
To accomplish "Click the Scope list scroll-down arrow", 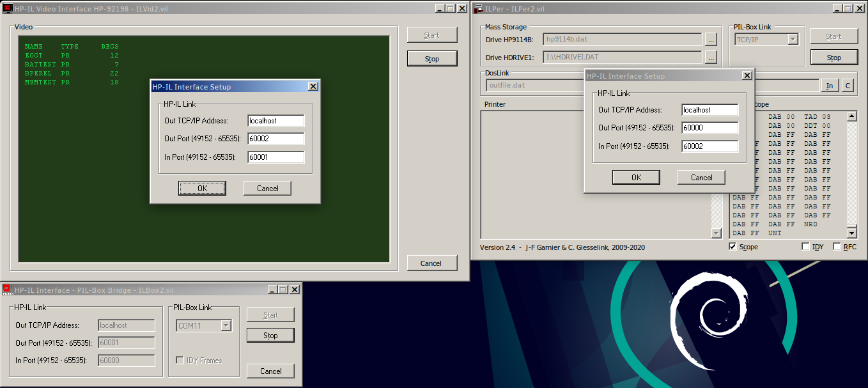I will point(851,233).
